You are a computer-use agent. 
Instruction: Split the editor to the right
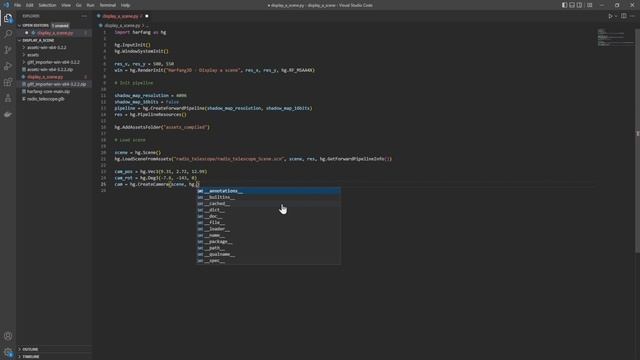(x=624, y=16)
